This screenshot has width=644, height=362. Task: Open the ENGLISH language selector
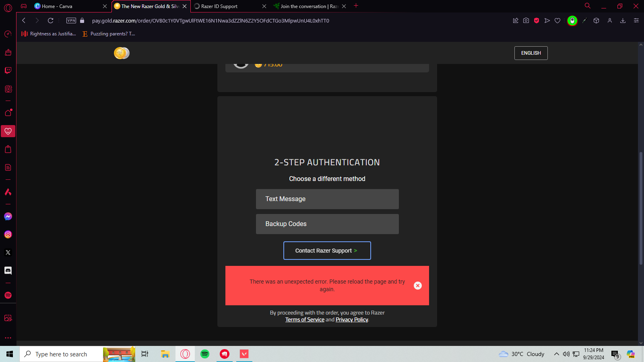[531, 53]
